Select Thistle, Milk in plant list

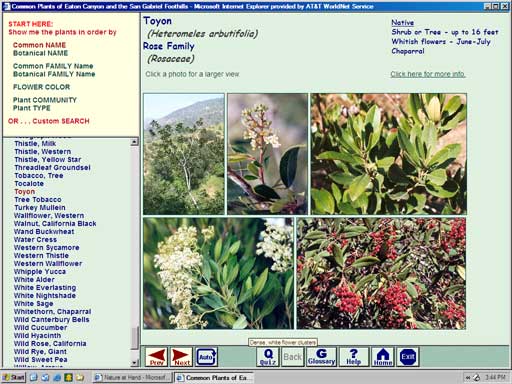click(x=35, y=144)
